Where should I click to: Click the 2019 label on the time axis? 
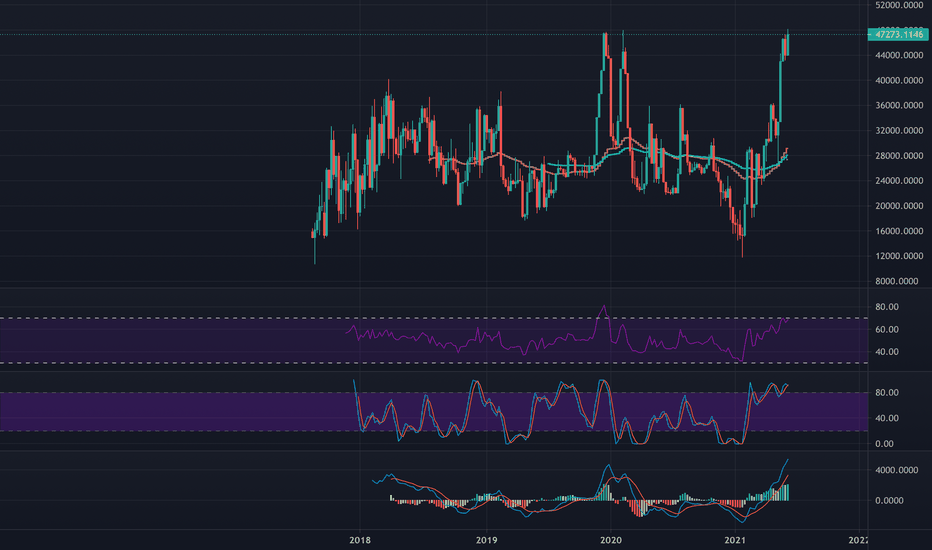click(486, 540)
